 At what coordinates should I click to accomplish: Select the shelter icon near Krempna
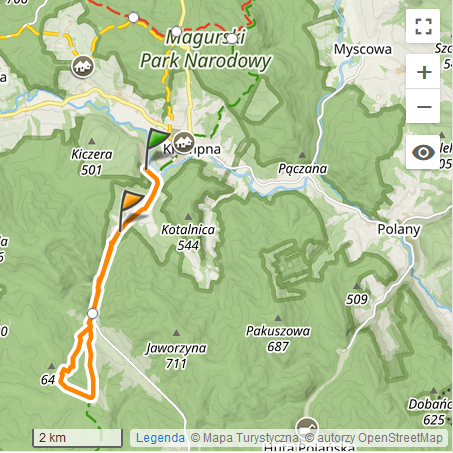183,142
